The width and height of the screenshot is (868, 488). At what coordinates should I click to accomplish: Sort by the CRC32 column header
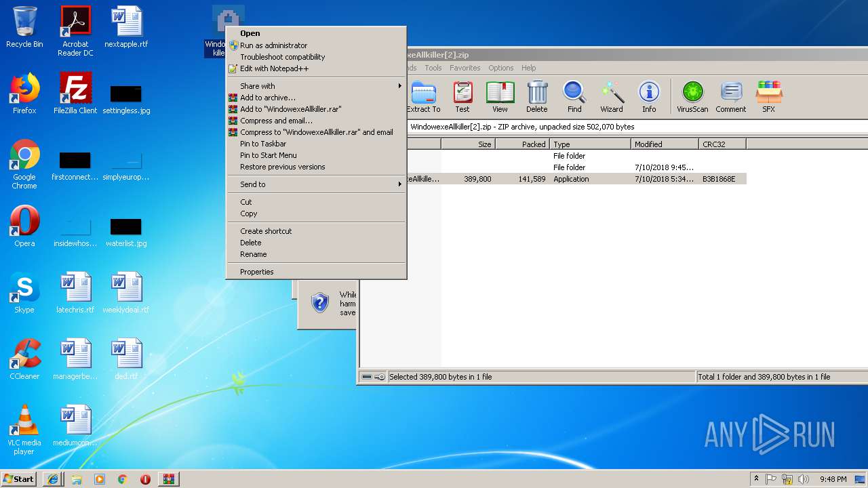pos(722,144)
